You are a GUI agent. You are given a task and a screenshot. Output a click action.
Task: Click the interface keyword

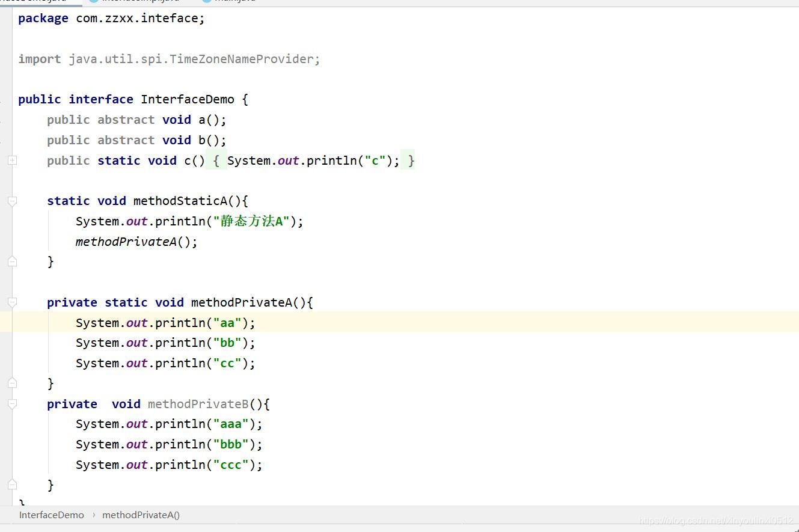(101, 99)
